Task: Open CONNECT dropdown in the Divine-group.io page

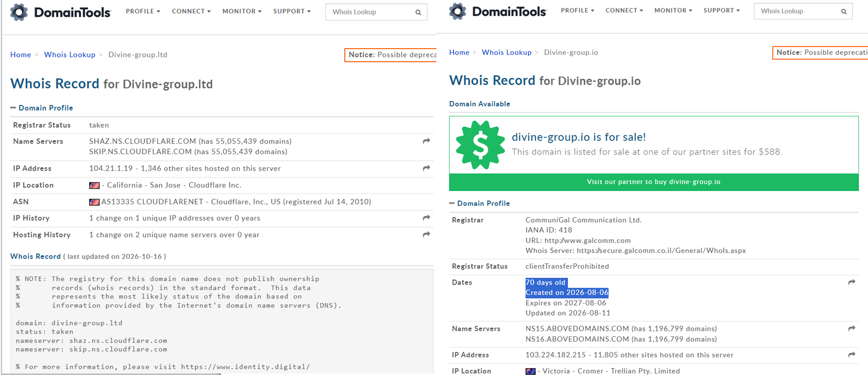Action: pyautogui.click(x=624, y=10)
